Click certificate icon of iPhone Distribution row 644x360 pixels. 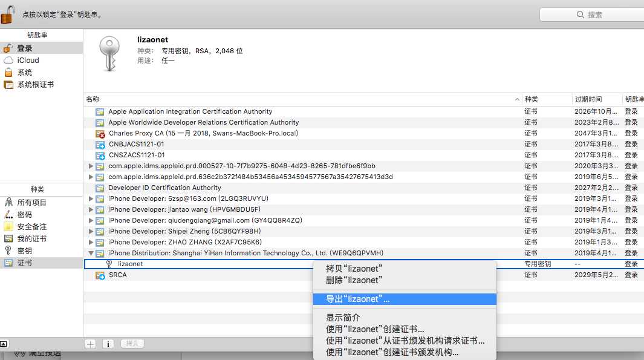coord(100,254)
